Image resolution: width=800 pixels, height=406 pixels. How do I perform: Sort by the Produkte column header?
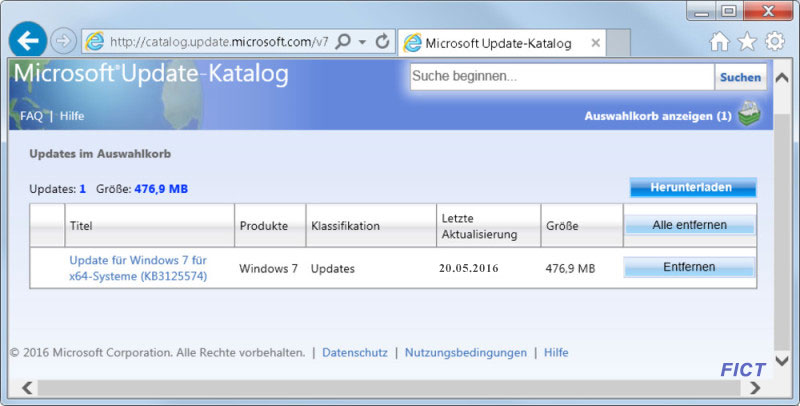270,226
